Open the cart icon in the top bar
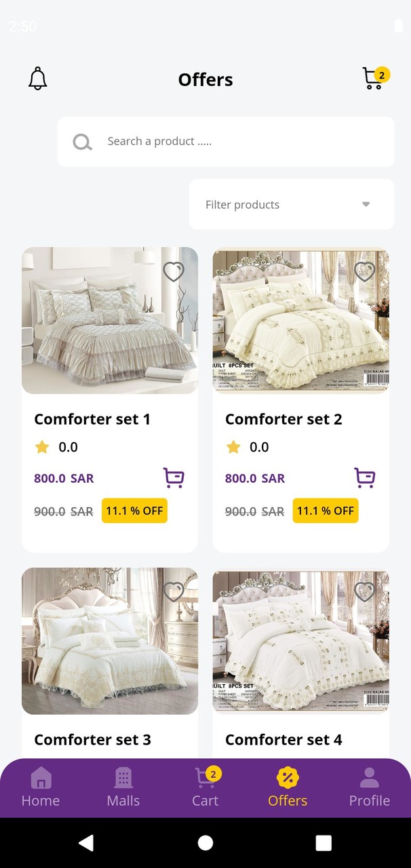The height and width of the screenshot is (868, 411). tap(372, 78)
